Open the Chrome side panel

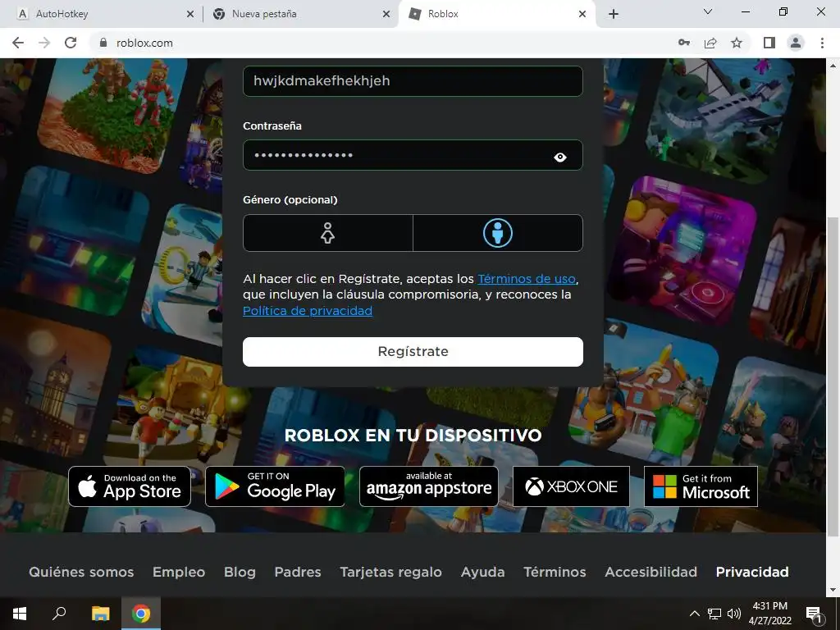click(x=769, y=43)
